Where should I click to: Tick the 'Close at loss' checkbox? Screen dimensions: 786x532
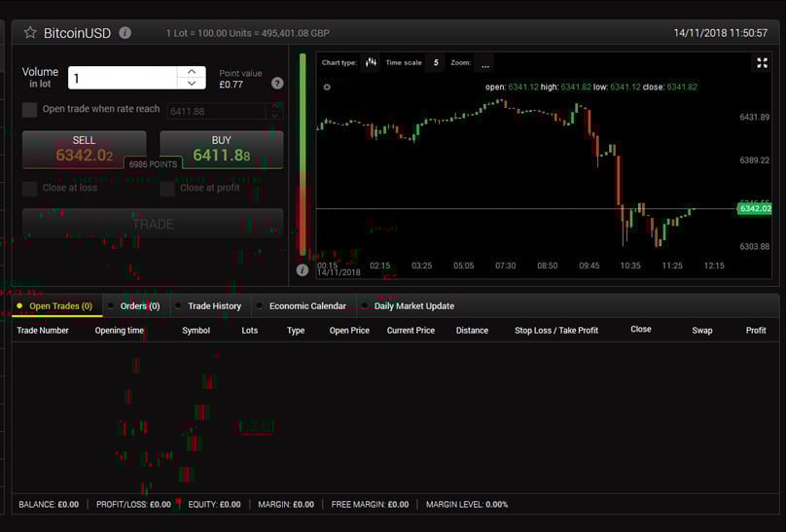pyautogui.click(x=30, y=188)
